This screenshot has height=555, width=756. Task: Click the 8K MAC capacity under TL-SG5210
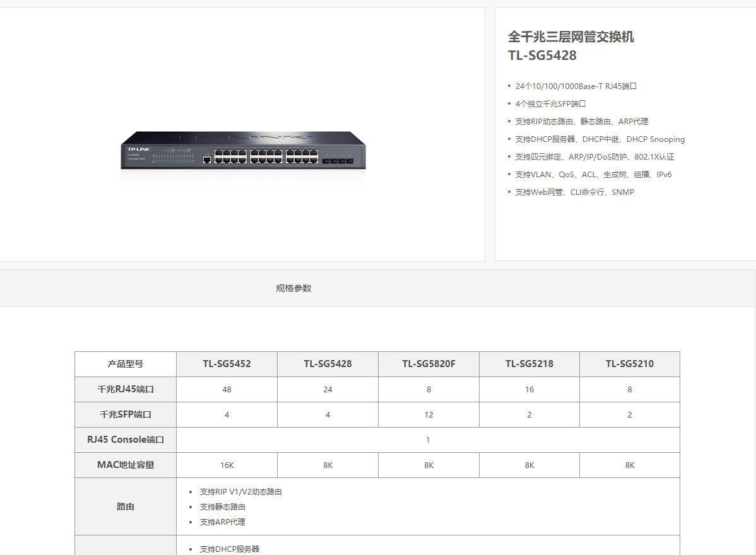(x=630, y=465)
